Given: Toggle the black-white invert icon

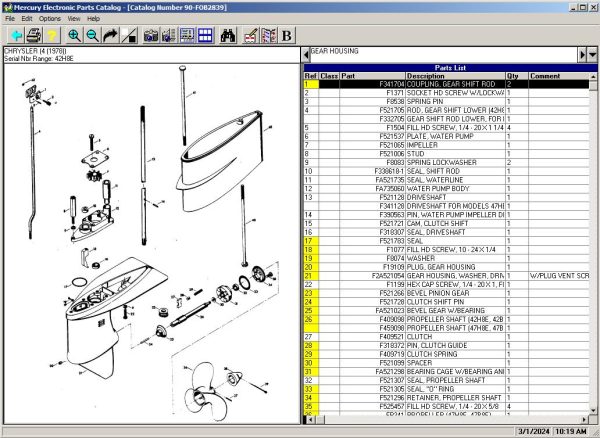Looking at the screenshot, I should coord(129,36).
